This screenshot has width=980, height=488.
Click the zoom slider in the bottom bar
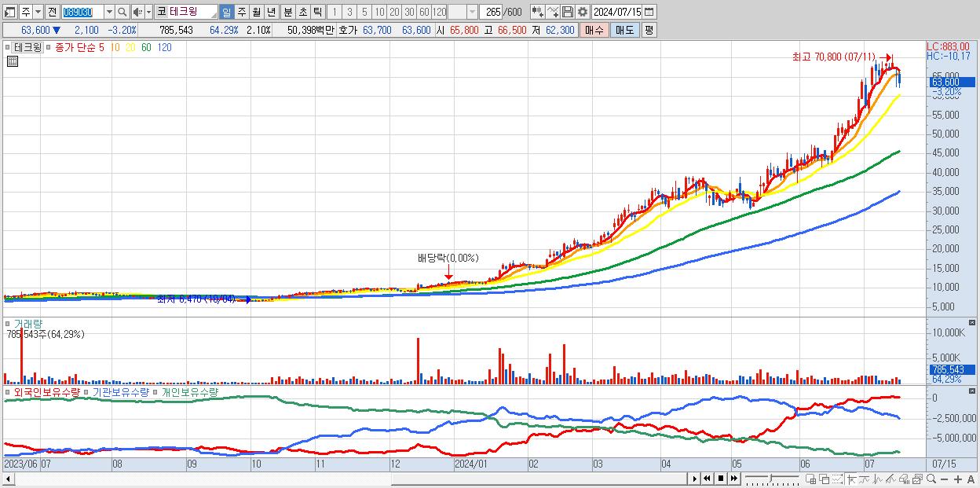(772, 479)
